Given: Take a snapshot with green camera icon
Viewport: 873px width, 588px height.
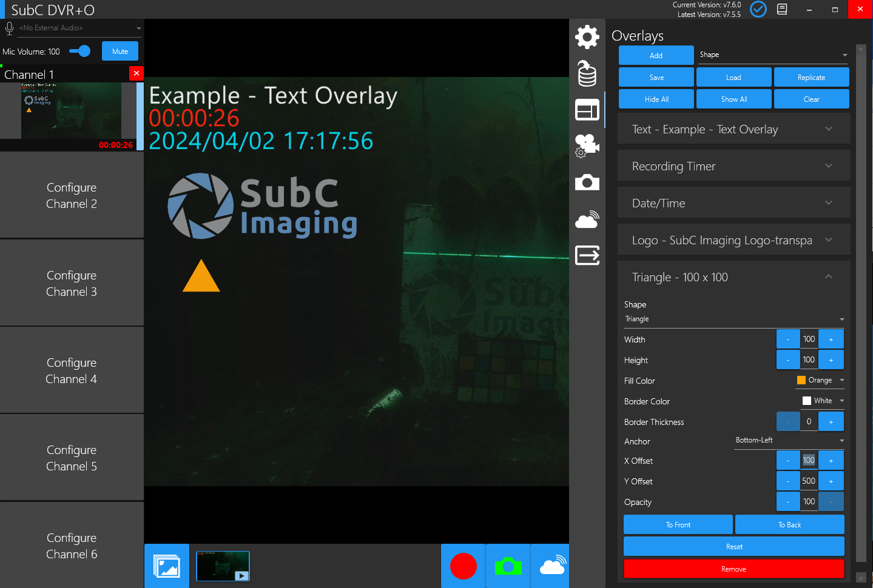Looking at the screenshot, I should click(508, 566).
